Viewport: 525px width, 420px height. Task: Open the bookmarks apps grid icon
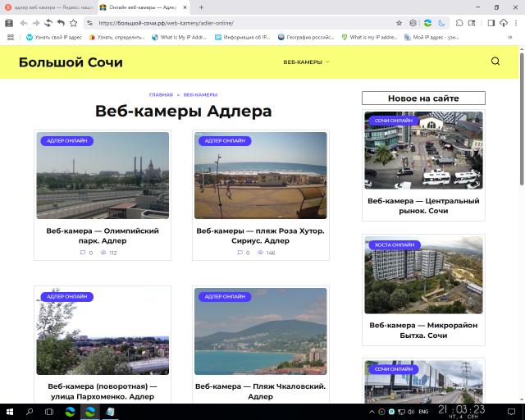coord(11,37)
